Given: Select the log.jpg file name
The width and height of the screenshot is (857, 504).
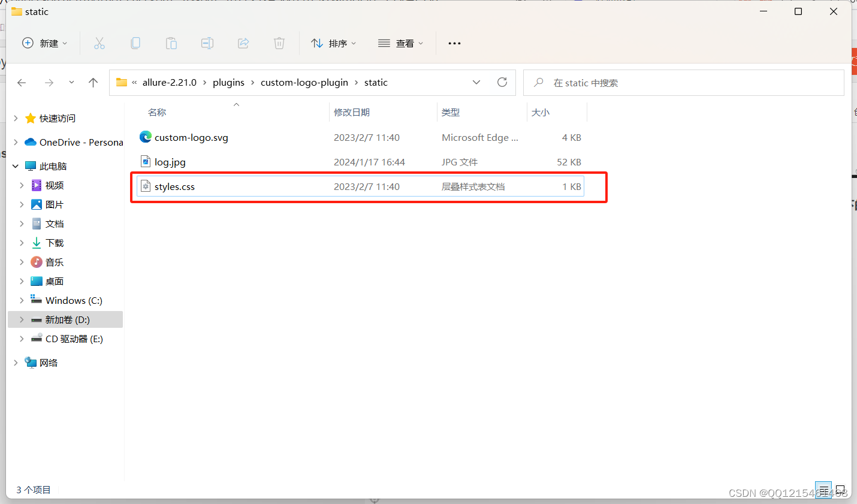Looking at the screenshot, I should [170, 162].
